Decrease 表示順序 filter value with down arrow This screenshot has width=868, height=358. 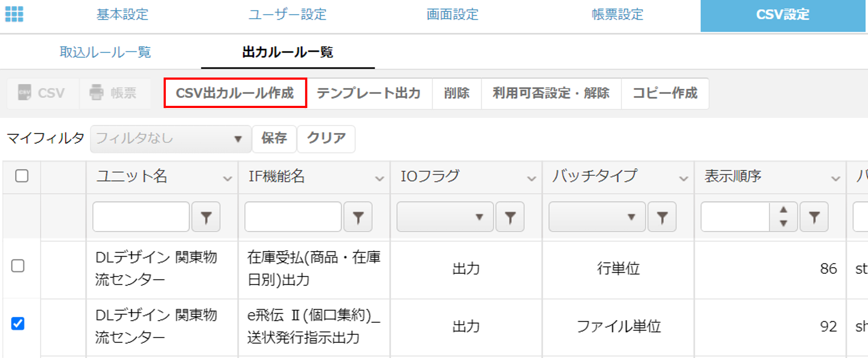(784, 224)
